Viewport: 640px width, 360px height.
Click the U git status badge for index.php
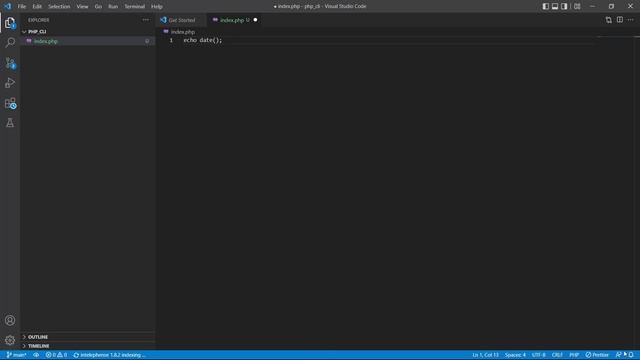[147, 41]
